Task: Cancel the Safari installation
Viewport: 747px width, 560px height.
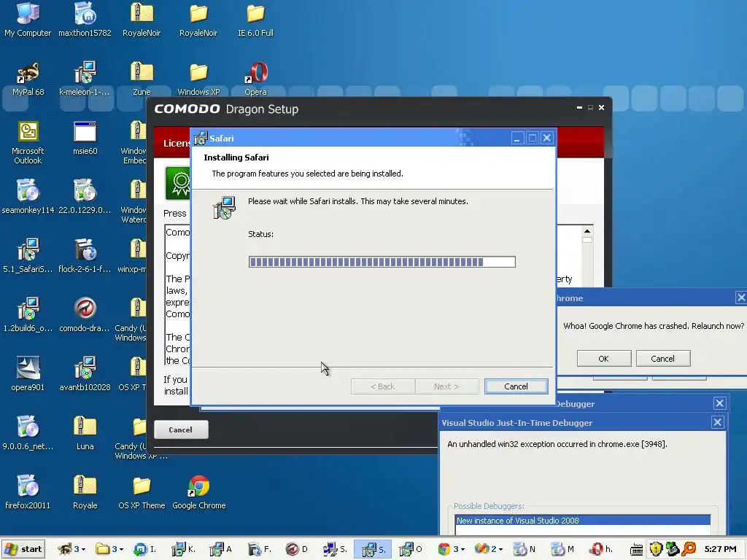Action: [x=516, y=386]
